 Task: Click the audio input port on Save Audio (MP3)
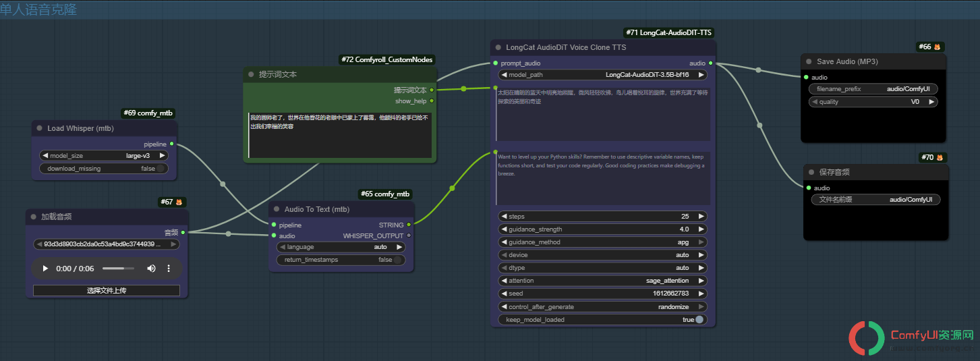pos(806,77)
